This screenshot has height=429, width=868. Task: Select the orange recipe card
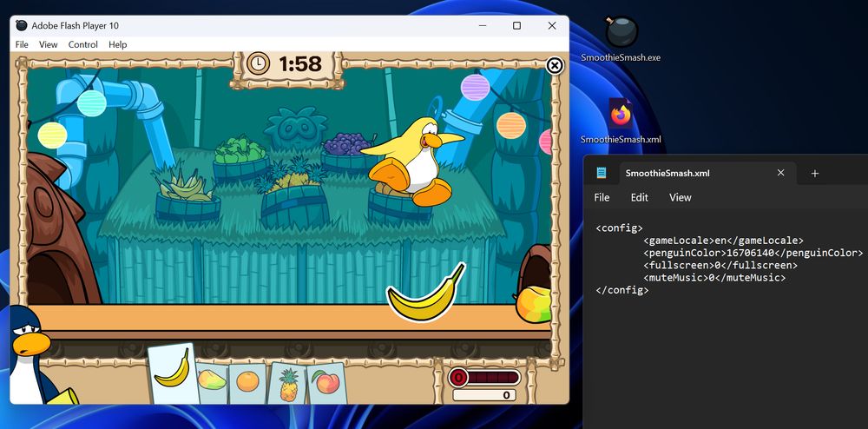click(x=247, y=382)
